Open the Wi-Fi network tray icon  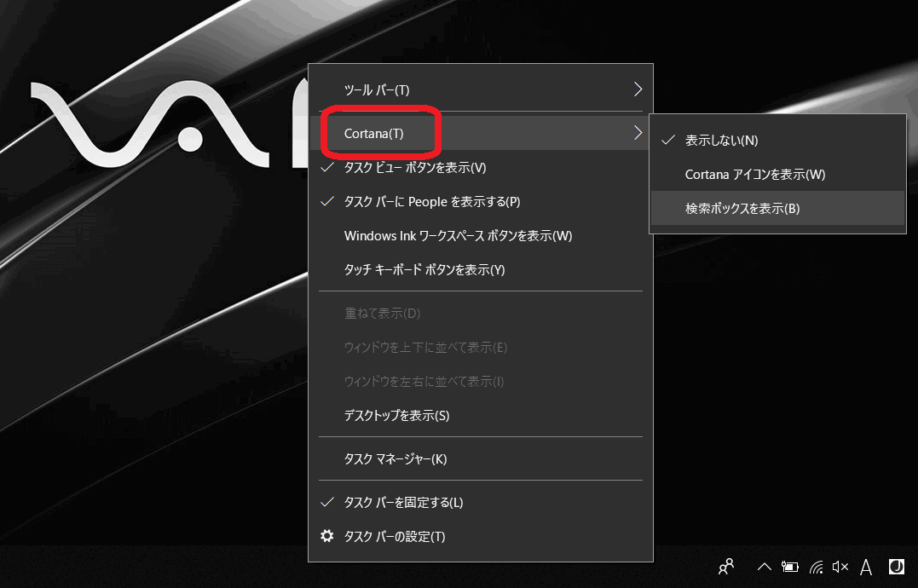pos(816,567)
